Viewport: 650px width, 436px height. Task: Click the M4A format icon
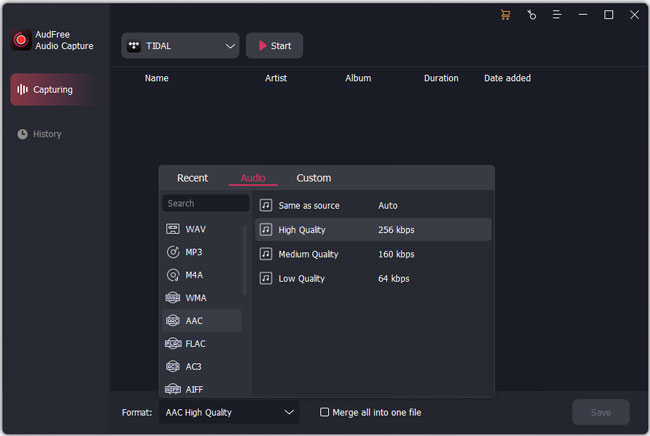[172, 275]
